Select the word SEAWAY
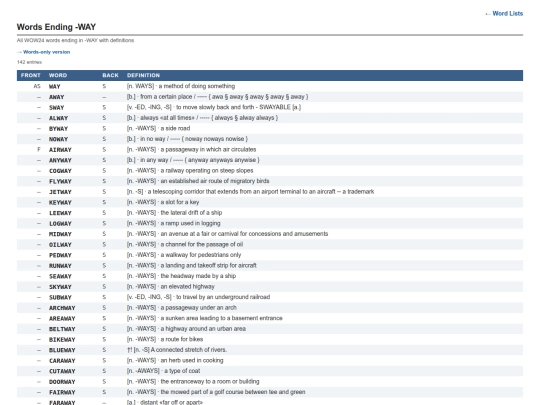The width and height of the screenshot is (540, 405). tap(60, 277)
